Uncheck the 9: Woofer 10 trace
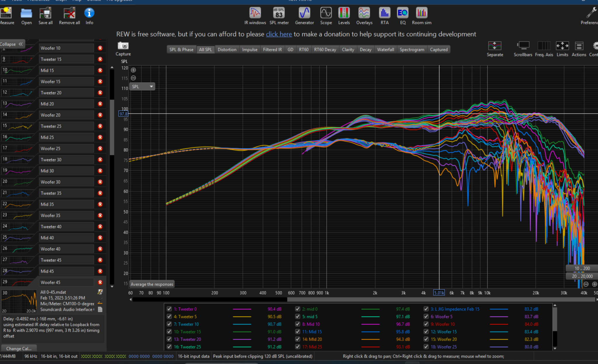This screenshot has height=364, width=598. coord(426,324)
